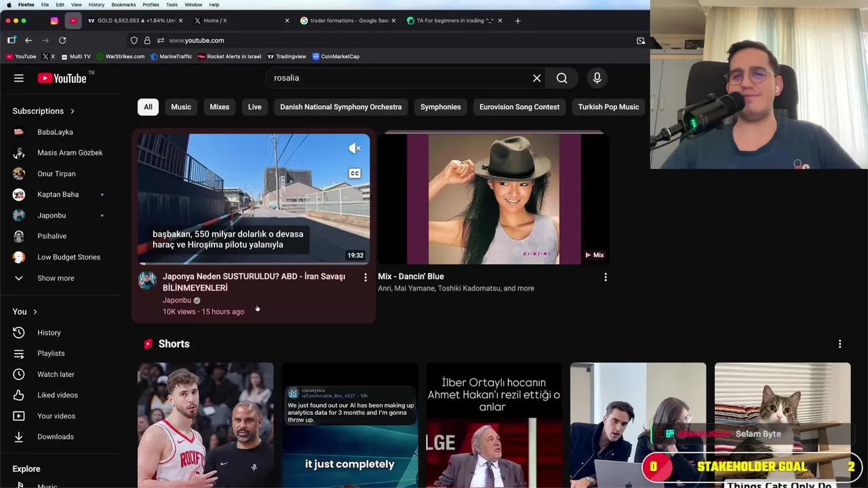Toggle closed captions on preview video
Screen dimensions: 868x488
[355, 174]
